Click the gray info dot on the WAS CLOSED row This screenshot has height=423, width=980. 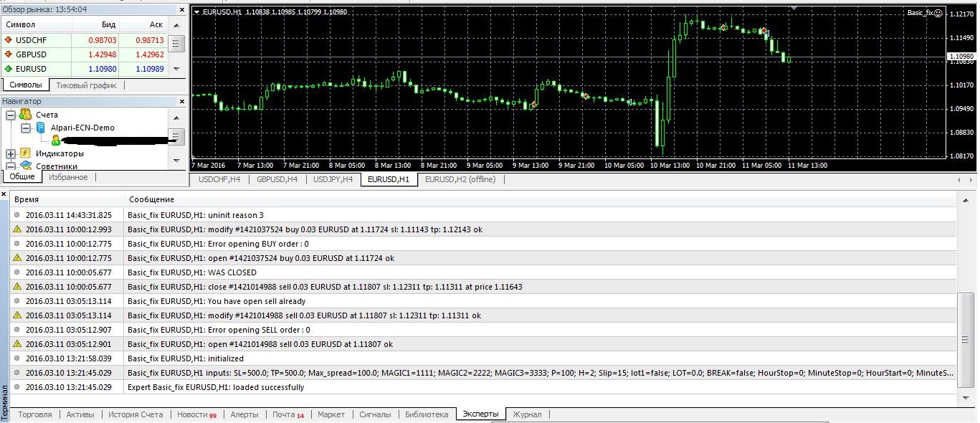coord(17,272)
